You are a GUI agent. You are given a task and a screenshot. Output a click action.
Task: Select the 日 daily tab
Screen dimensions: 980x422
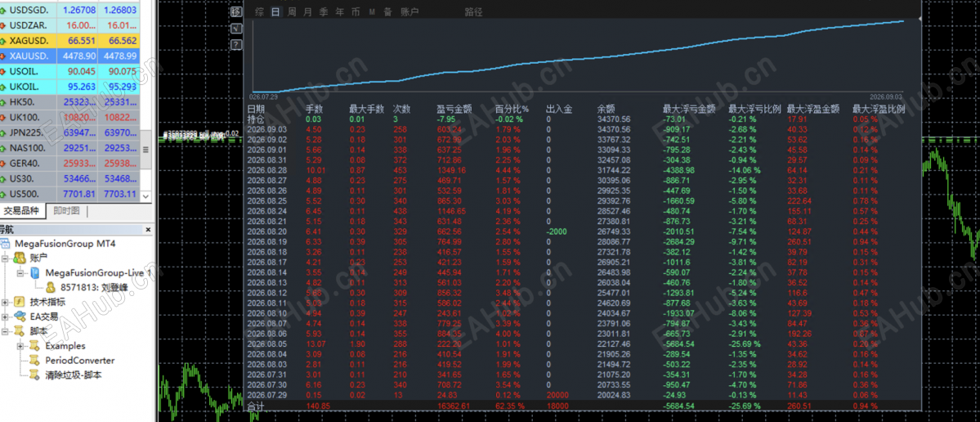pos(275,12)
